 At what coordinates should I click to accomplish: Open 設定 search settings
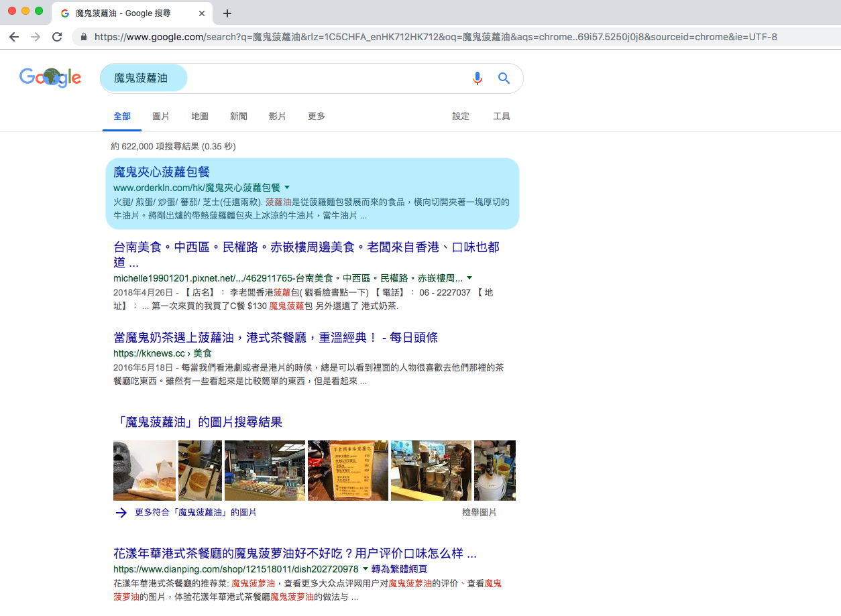click(x=461, y=116)
